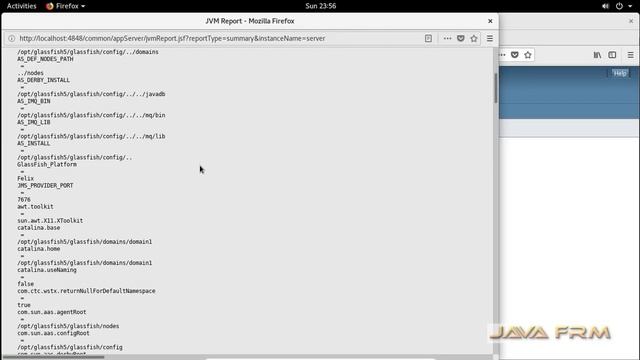The height and width of the screenshot is (360, 640).
Task: Open hamburger menu in background Firefox window
Action: (631, 55)
